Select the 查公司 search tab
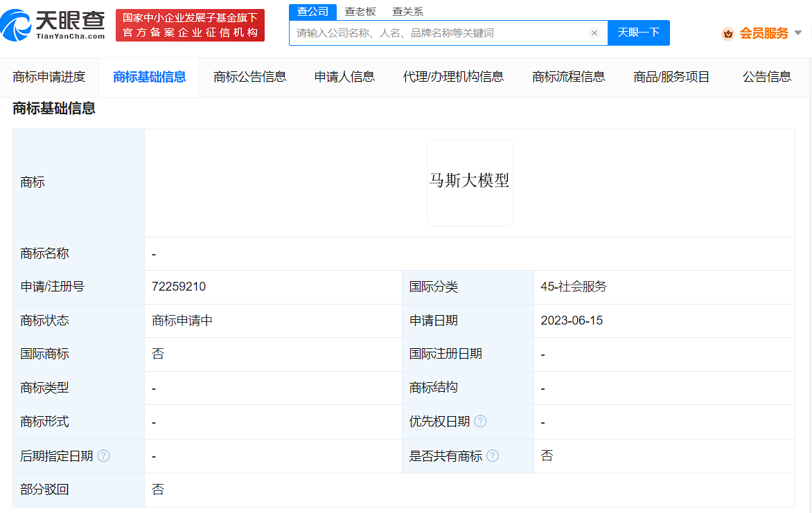 click(312, 11)
